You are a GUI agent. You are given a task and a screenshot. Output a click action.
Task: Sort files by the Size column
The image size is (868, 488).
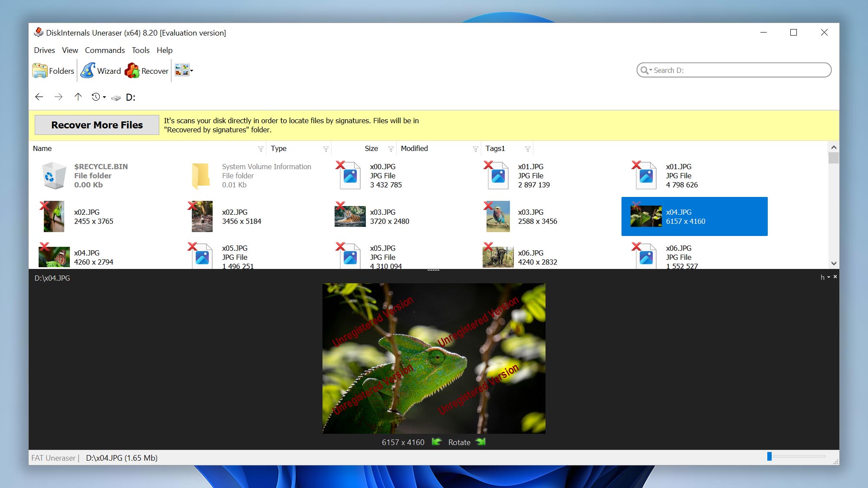click(371, 148)
